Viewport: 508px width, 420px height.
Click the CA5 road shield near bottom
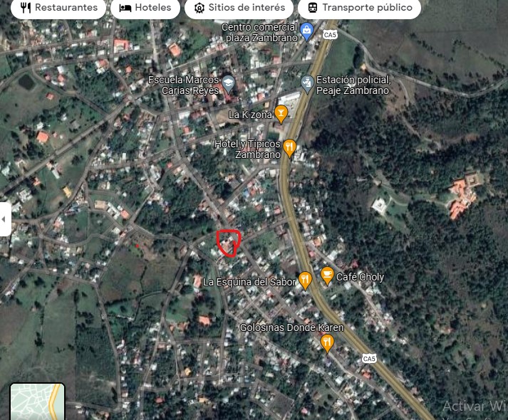[x=368, y=359]
